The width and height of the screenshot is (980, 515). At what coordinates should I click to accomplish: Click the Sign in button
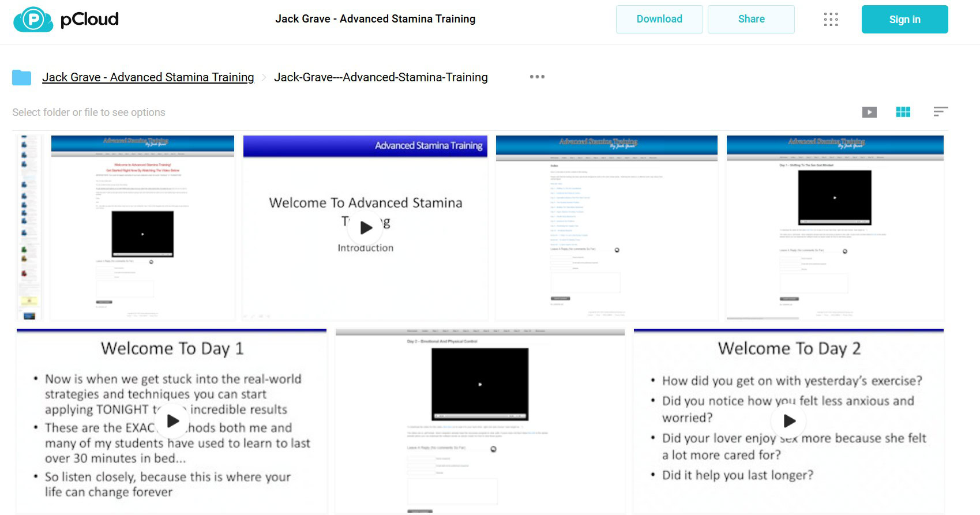coord(904,19)
